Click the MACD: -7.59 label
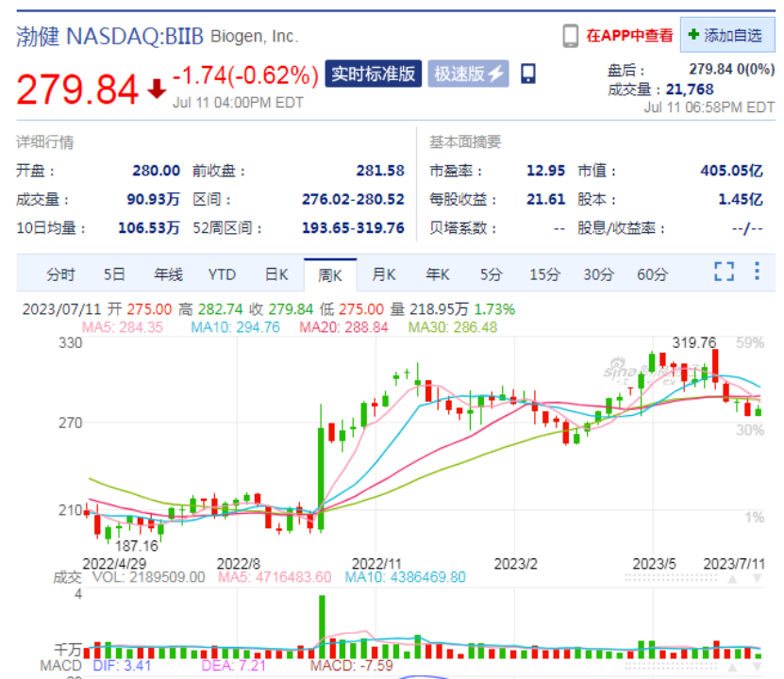The image size is (784, 679). point(352,666)
